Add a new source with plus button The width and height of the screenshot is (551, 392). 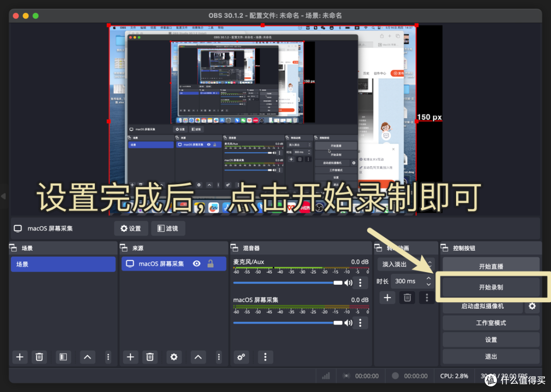131,357
